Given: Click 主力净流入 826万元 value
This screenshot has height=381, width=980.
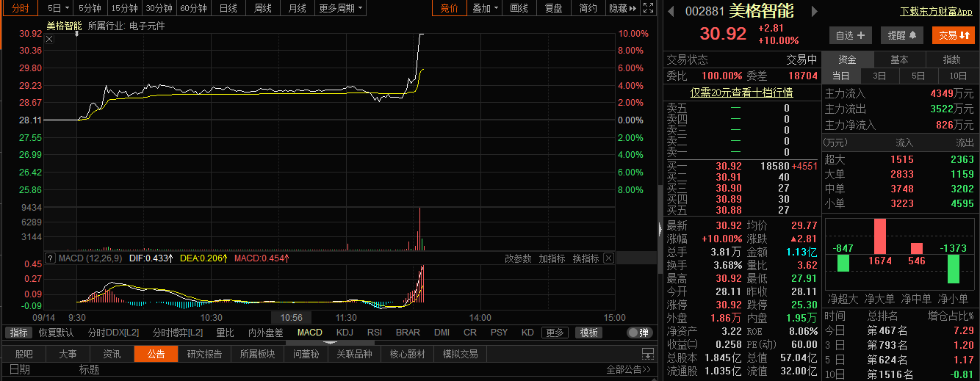Looking at the screenshot, I should point(955,126).
